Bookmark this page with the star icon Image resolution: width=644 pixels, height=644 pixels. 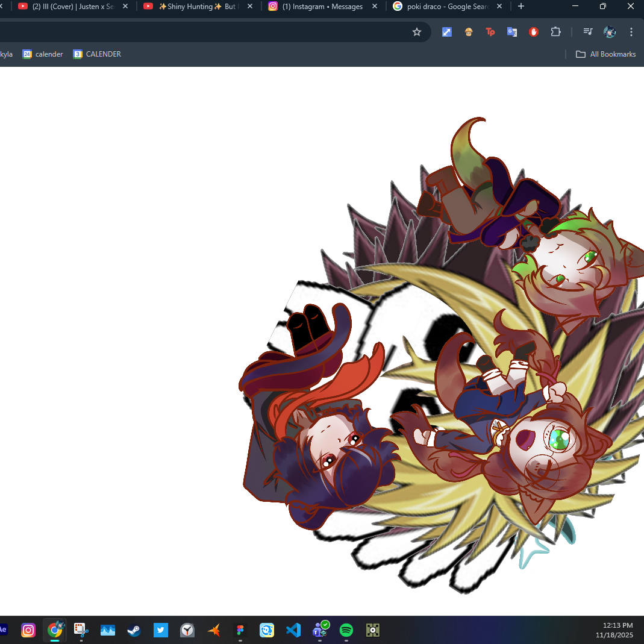tap(417, 31)
